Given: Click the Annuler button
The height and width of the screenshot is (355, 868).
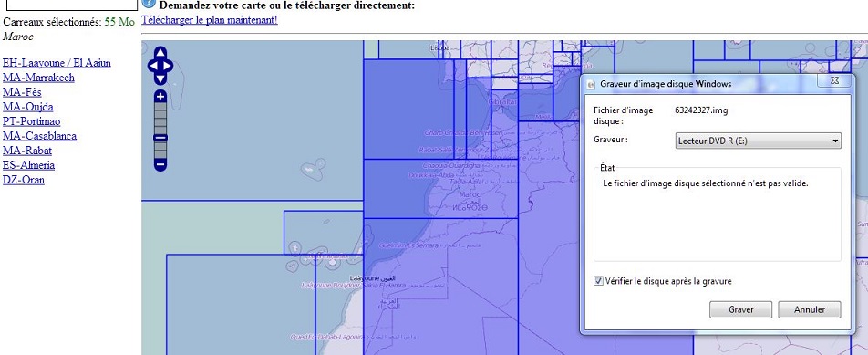Looking at the screenshot, I should click(x=810, y=309).
